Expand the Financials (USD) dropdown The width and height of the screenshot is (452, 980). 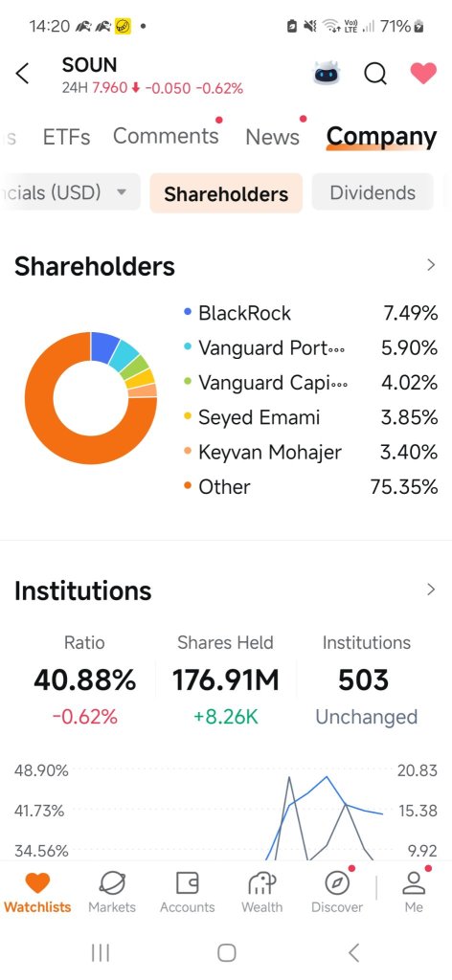[69, 191]
